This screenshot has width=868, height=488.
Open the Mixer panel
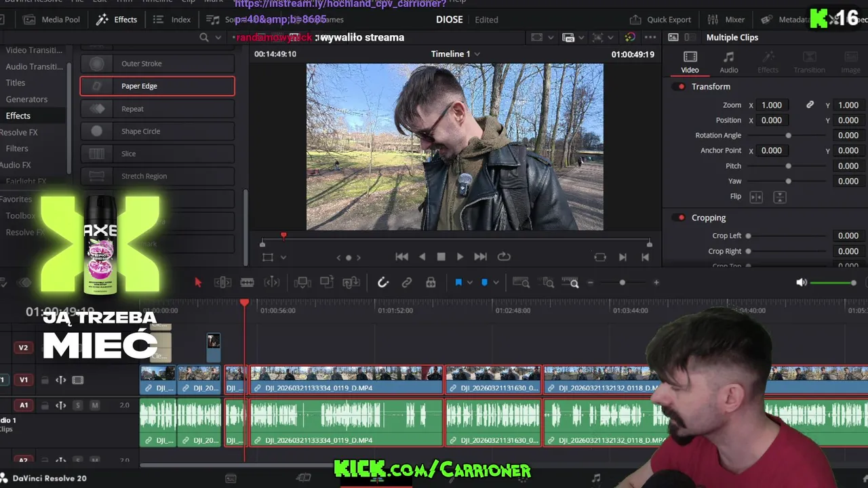tap(726, 20)
